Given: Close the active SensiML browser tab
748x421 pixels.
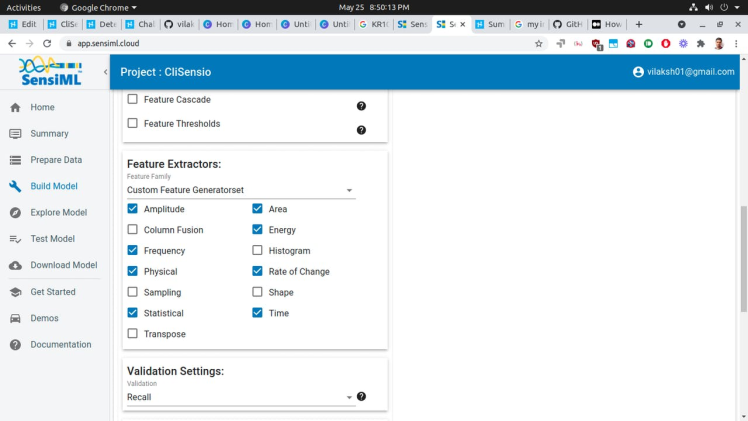Looking at the screenshot, I should [x=462, y=24].
